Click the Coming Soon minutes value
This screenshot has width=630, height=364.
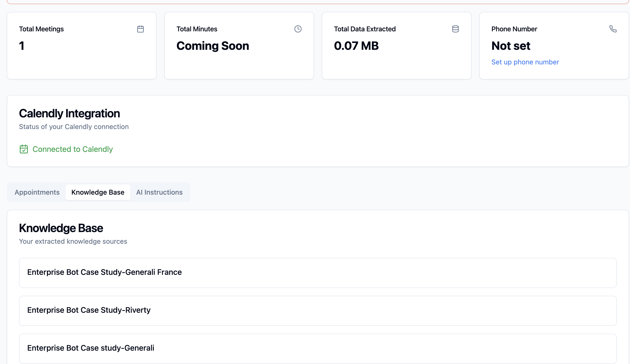click(212, 46)
